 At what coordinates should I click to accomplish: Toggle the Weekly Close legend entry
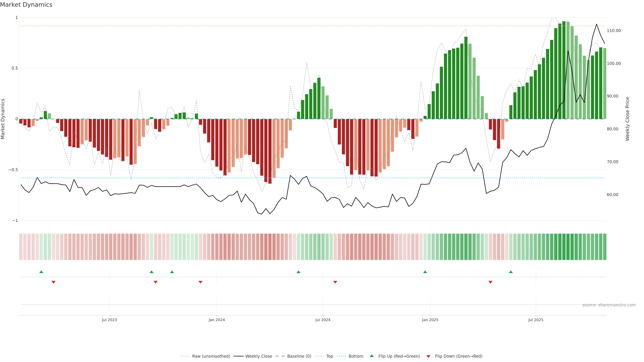[x=258, y=356]
